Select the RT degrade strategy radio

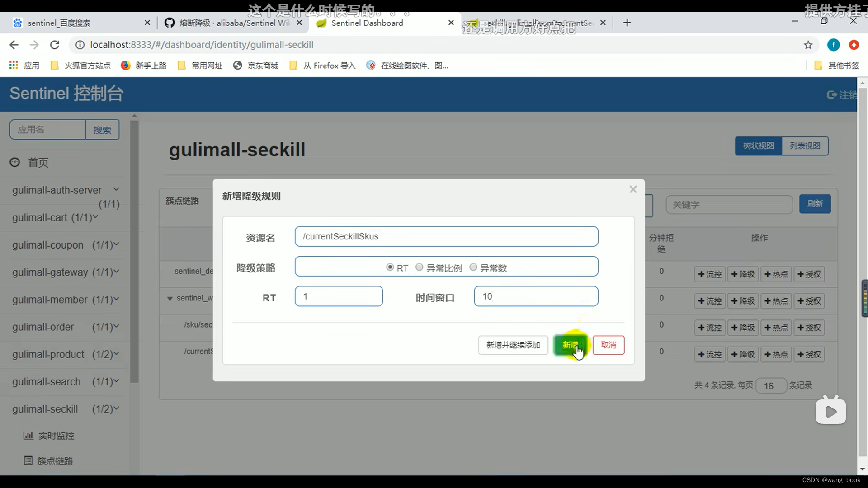tap(390, 267)
